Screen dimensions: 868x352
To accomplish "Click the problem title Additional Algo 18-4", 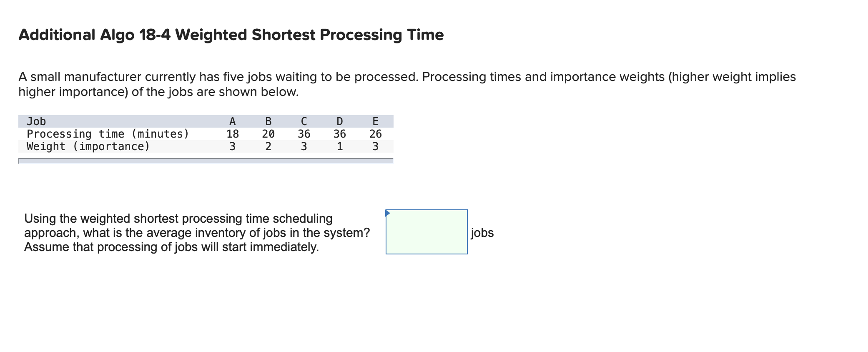I will (230, 35).
